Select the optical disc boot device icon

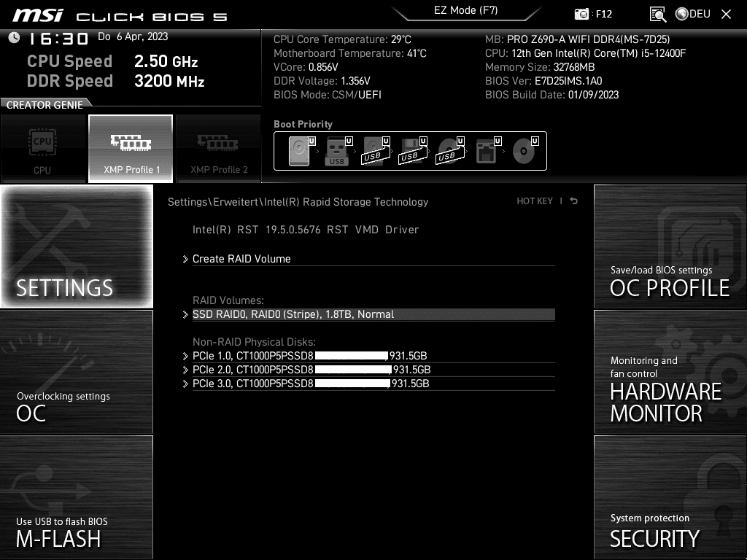point(525,151)
